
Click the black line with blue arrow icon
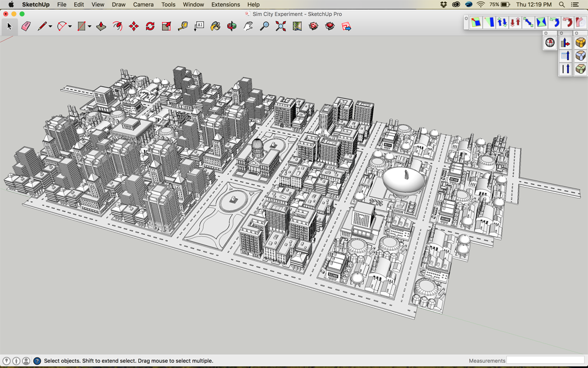565,69
